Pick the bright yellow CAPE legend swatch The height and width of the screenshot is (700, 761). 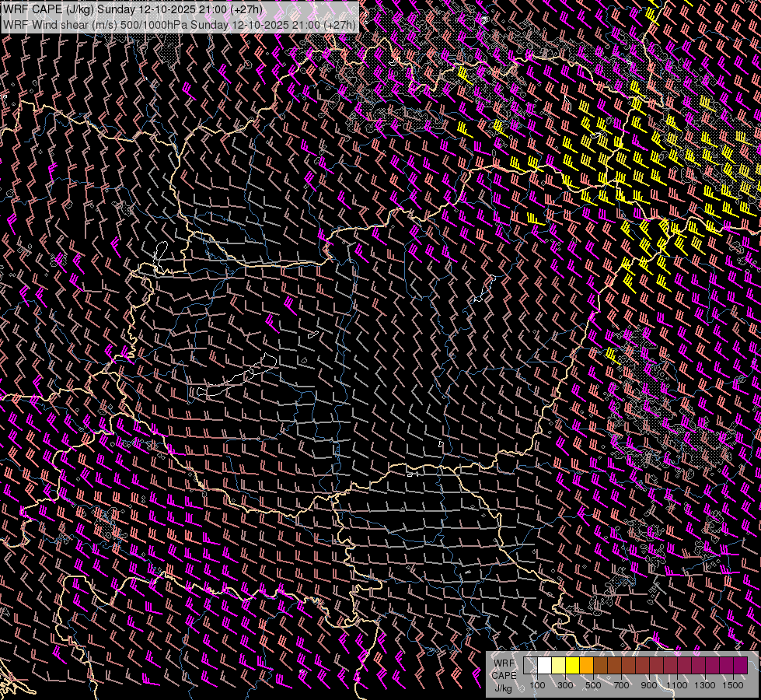[572, 666]
